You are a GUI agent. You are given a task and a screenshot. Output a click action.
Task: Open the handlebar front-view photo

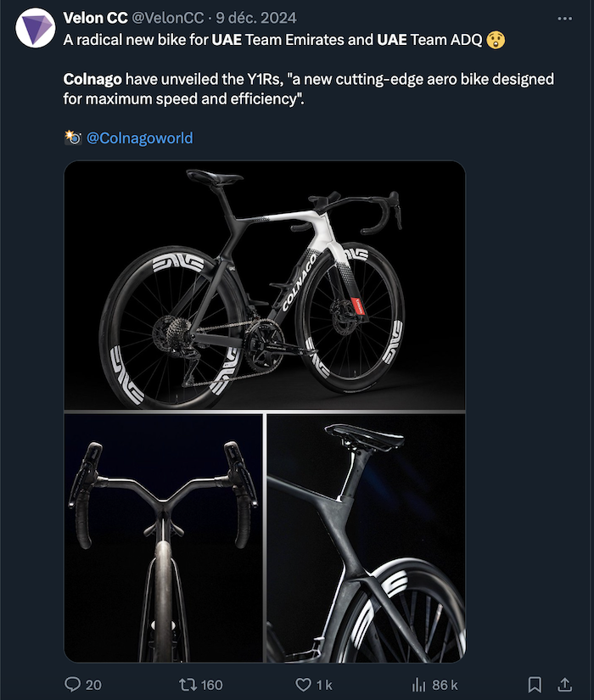point(163,537)
